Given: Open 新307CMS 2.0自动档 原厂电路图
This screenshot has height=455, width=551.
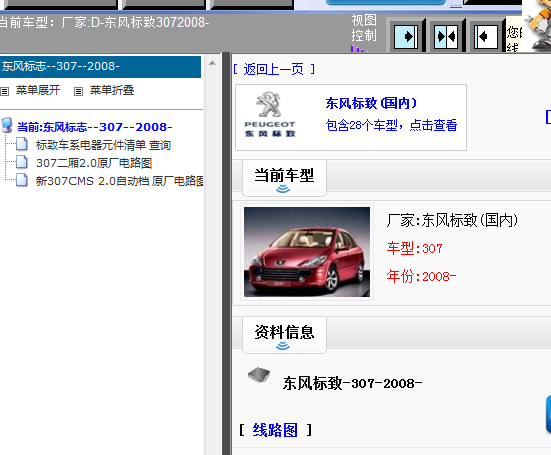Looking at the screenshot, I should (119, 181).
